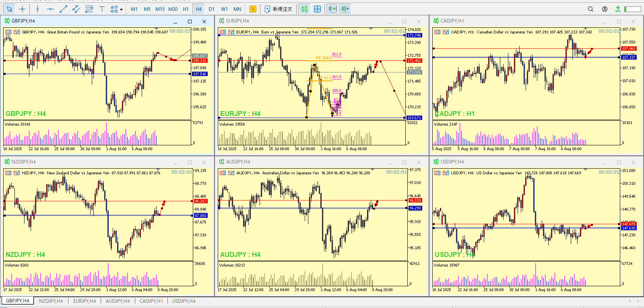Activate the crosshair tool
The width and height of the screenshot is (644, 308).
tap(23, 9)
